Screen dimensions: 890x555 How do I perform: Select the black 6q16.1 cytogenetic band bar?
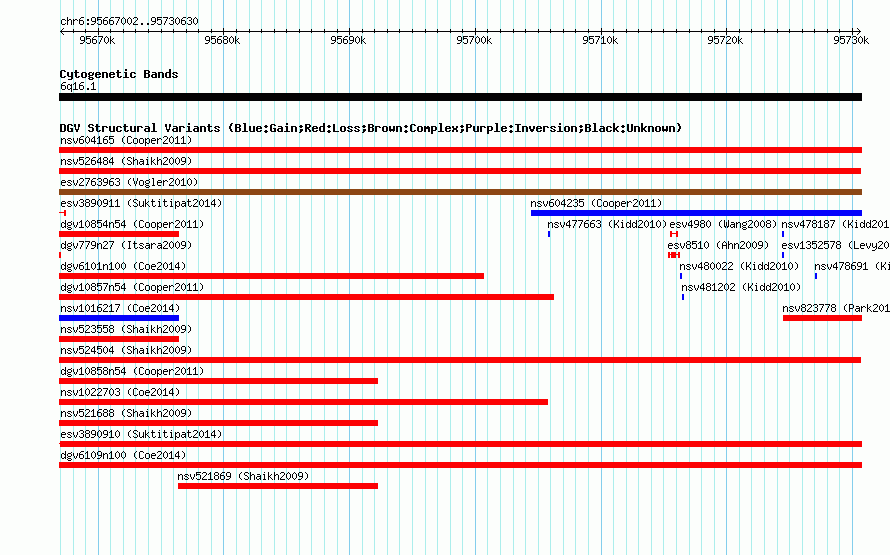tap(460, 97)
